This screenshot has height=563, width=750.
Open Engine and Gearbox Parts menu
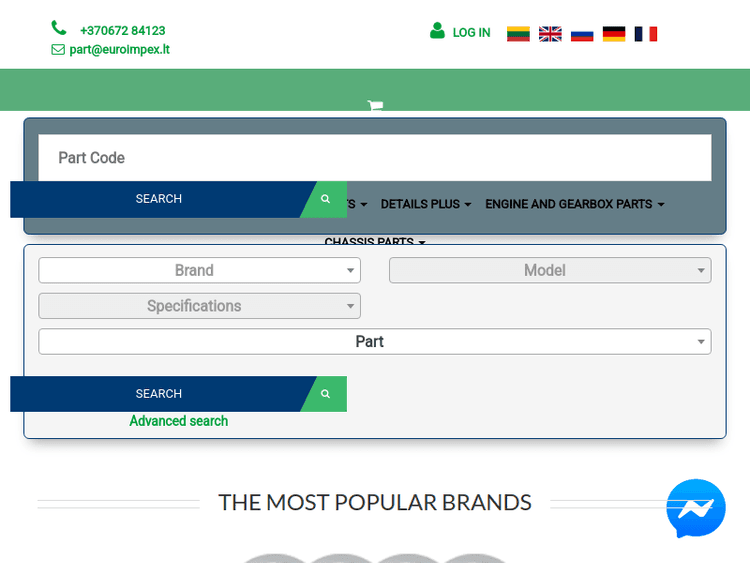point(574,204)
